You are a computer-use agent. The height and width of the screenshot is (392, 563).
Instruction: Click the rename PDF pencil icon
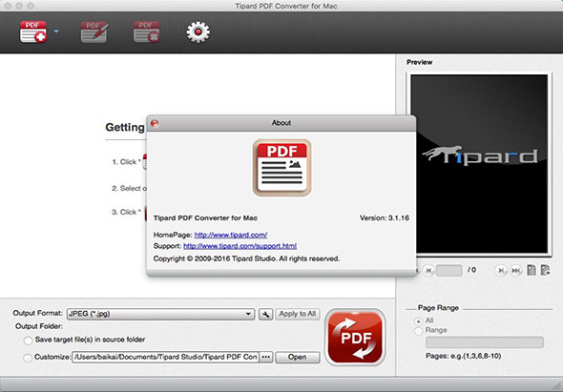pos(94,31)
